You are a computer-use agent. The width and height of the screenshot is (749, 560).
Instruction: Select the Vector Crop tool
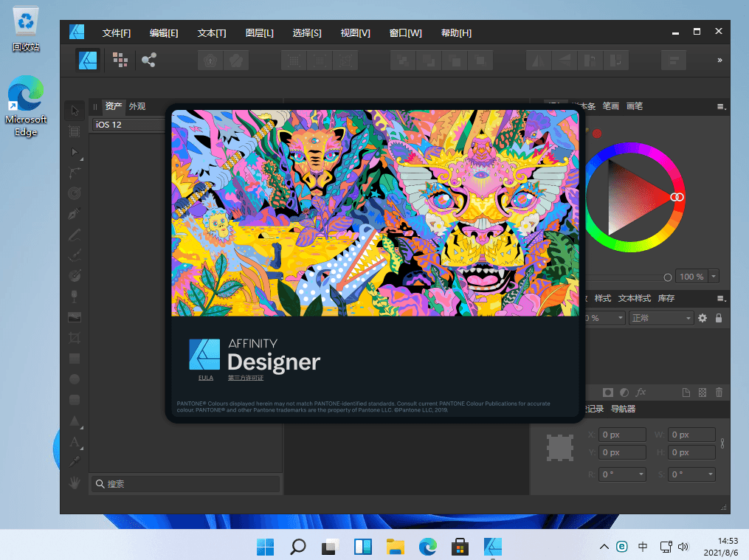pos(75,338)
